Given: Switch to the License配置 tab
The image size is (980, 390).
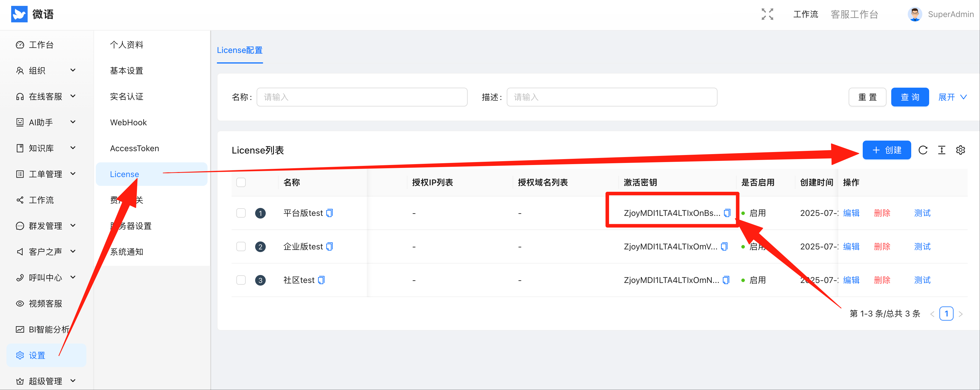Looking at the screenshot, I should click(x=239, y=50).
